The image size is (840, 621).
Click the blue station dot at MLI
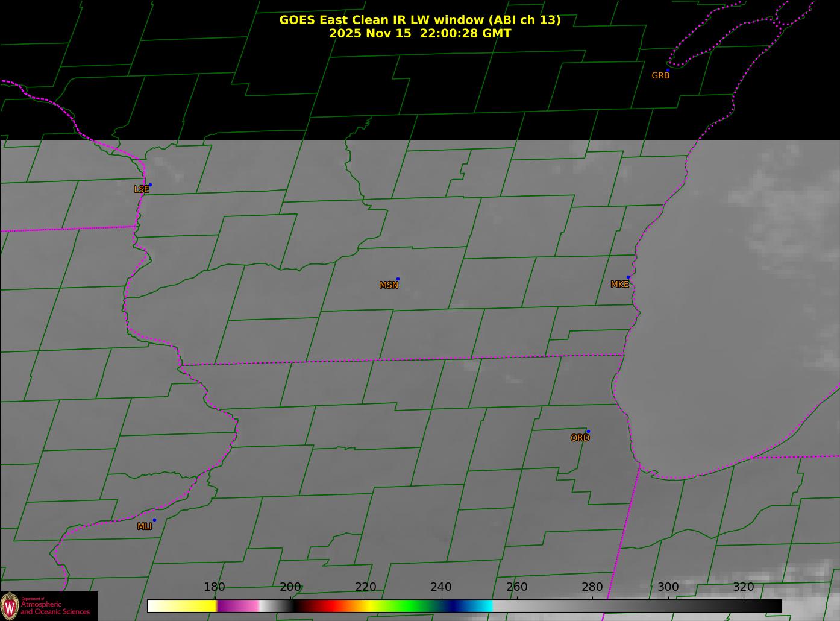pyautogui.click(x=154, y=520)
